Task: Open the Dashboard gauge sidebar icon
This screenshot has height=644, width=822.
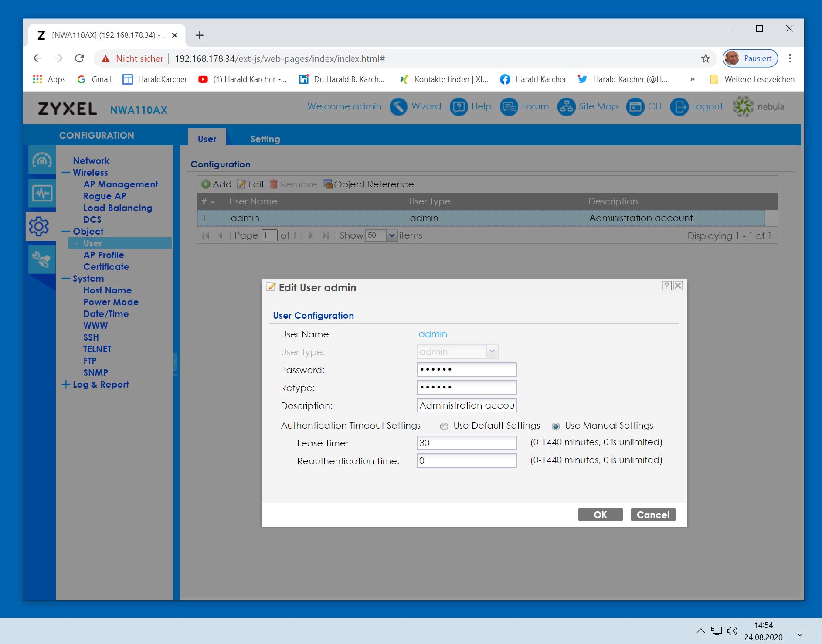Action: pyautogui.click(x=42, y=160)
